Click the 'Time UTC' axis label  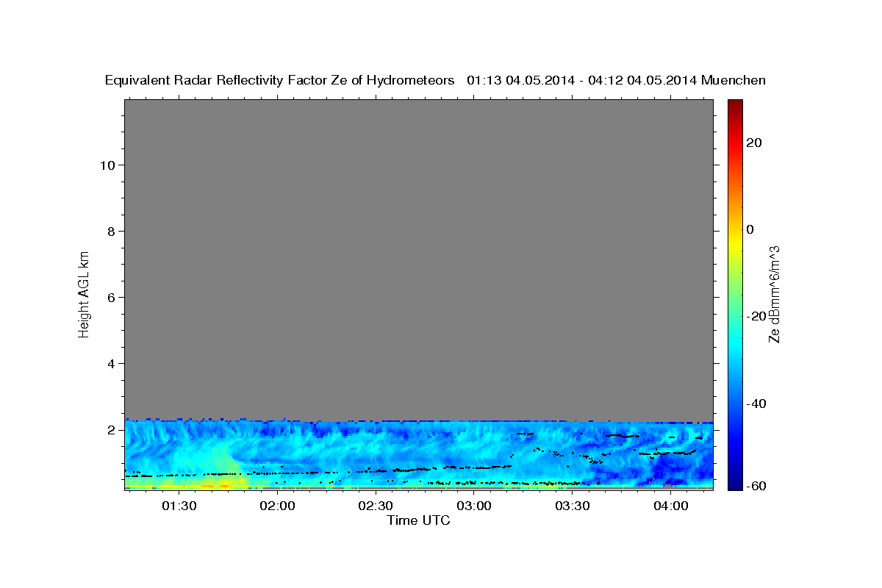tap(418, 520)
